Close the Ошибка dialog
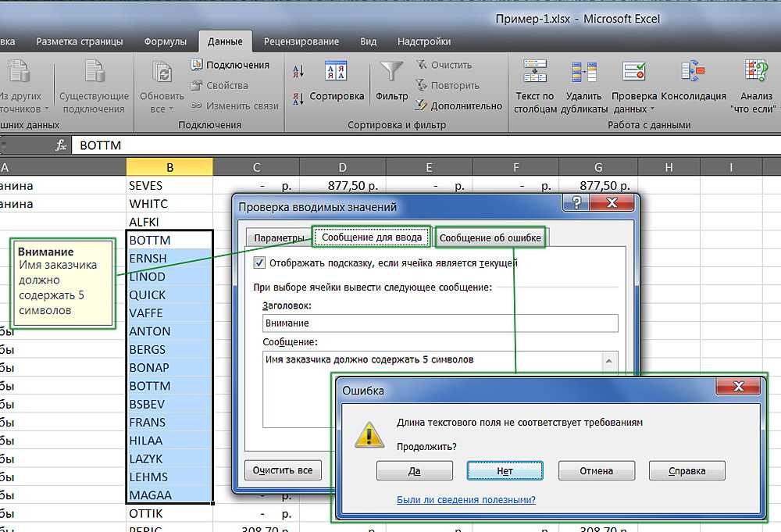 pos(738,386)
